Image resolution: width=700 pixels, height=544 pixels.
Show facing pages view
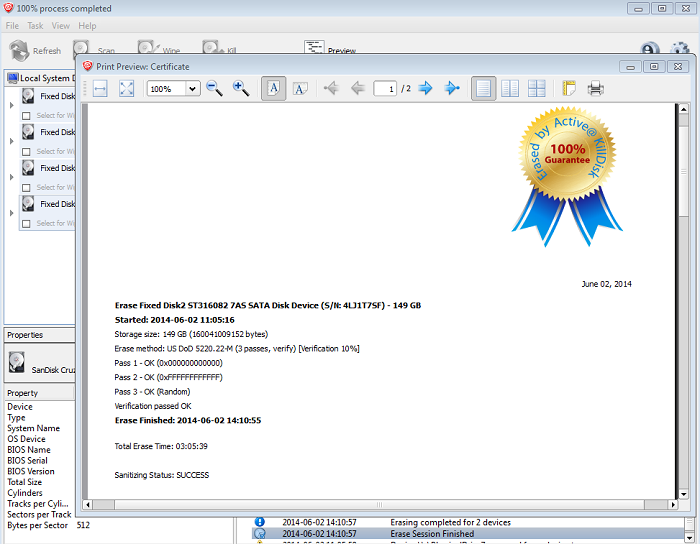coord(510,89)
